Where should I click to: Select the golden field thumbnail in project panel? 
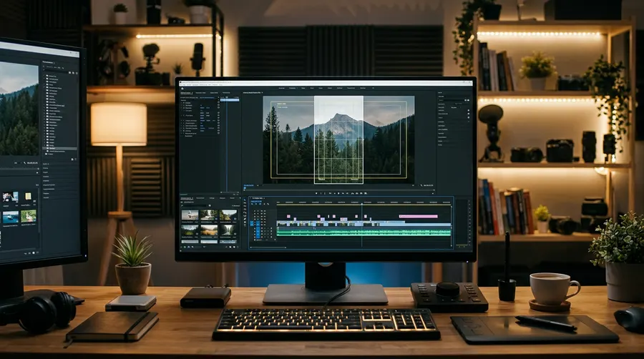209,230
